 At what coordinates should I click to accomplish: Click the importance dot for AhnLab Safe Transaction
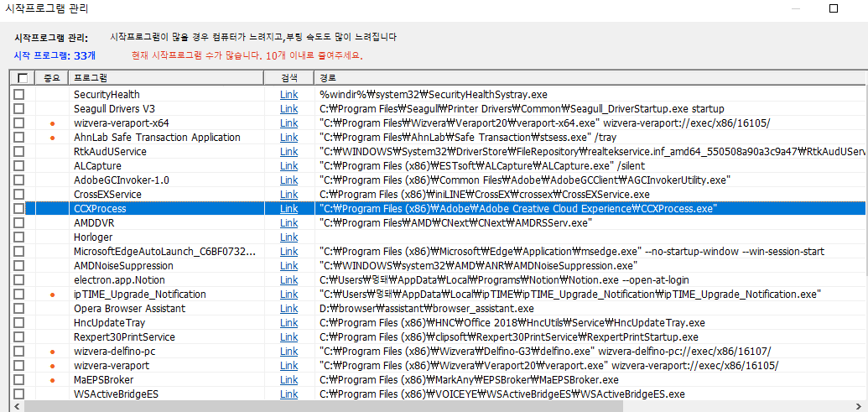(x=52, y=138)
